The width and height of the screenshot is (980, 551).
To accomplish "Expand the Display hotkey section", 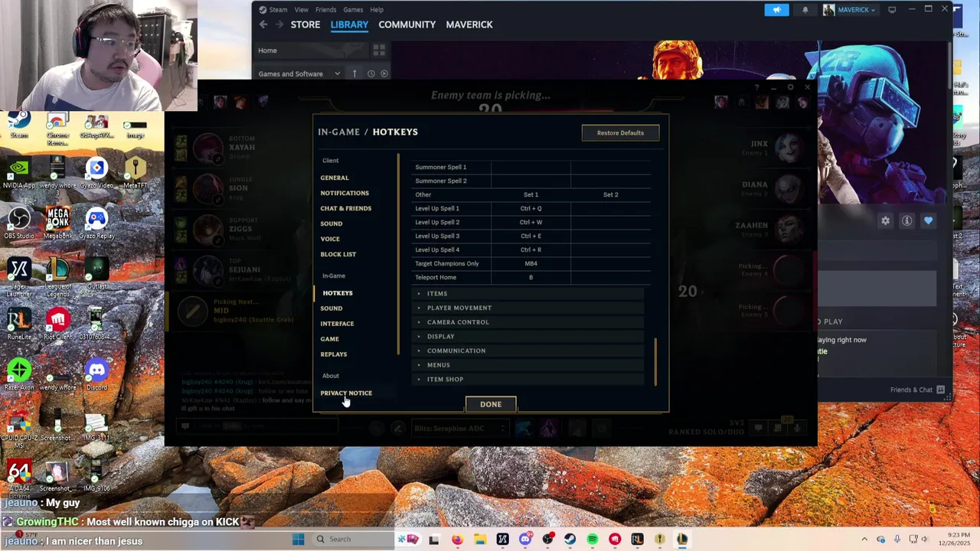I will point(528,337).
